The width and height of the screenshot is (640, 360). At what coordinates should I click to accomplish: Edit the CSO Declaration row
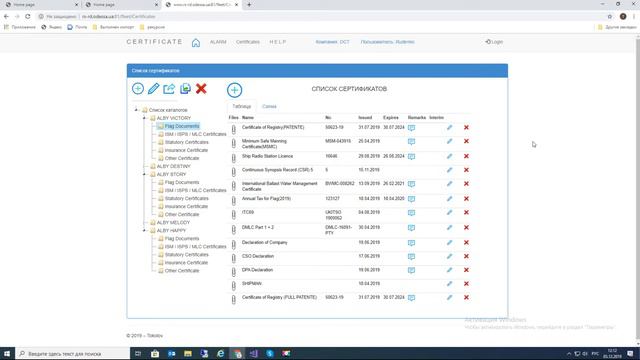449,256
